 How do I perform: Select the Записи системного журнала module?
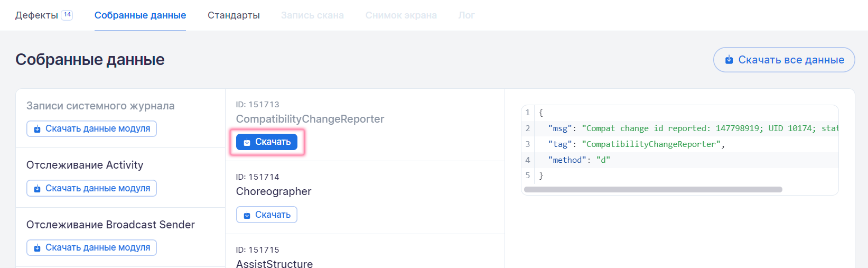100,106
